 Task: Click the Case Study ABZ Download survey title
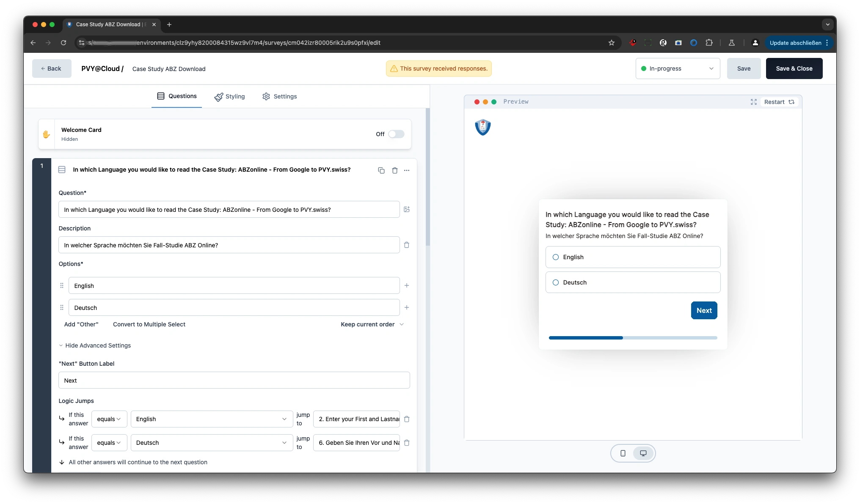[x=169, y=69]
